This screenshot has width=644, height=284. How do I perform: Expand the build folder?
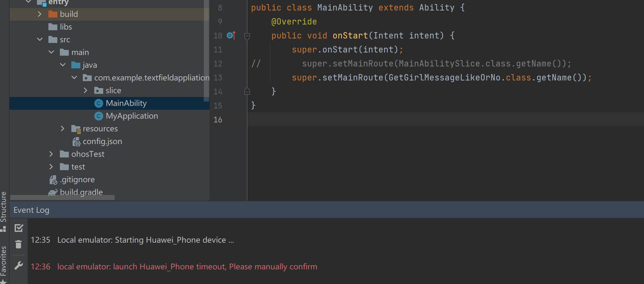point(39,14)
